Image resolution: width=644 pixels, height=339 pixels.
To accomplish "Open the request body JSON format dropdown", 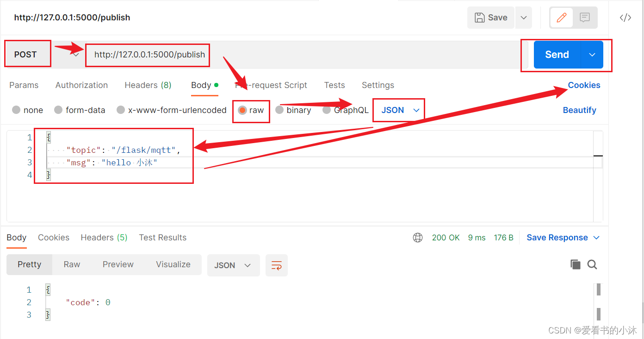I will (400, 110).
